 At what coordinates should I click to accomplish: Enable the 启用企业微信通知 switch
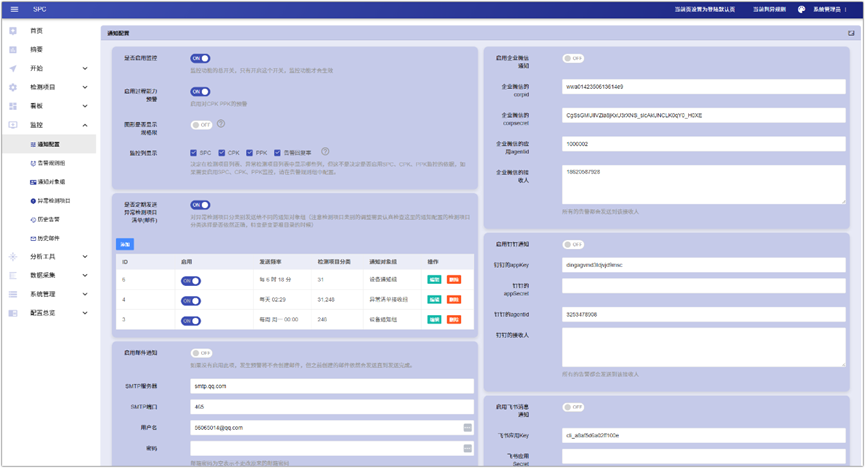572,59
